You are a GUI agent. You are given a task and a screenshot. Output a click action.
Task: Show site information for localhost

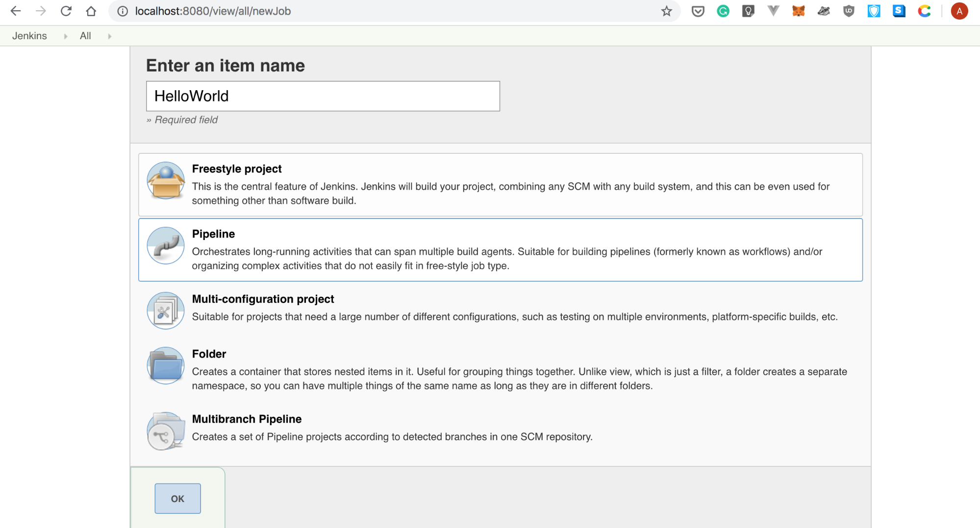pyautogui.click(x=123, y=11)
